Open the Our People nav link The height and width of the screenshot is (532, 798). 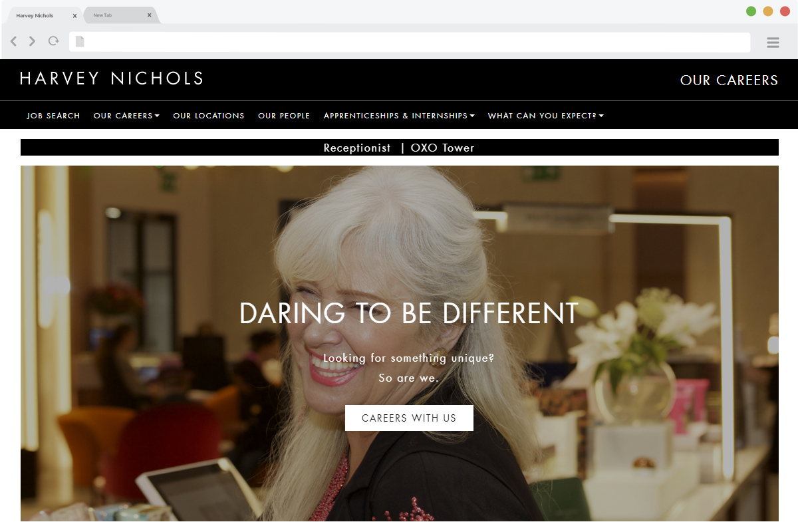[284, 116]
